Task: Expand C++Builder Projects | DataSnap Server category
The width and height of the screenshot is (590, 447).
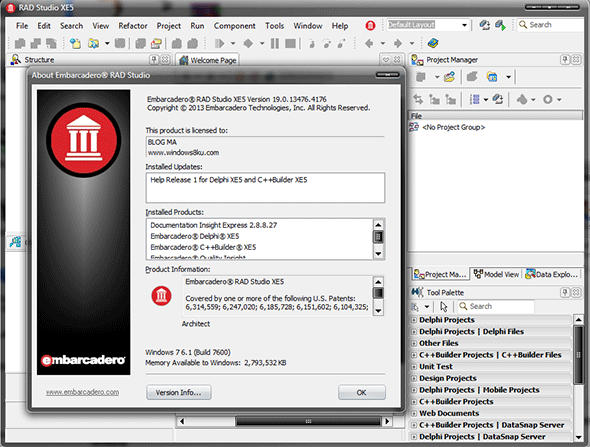Action: pyautogui.click(x=414, y=425)
